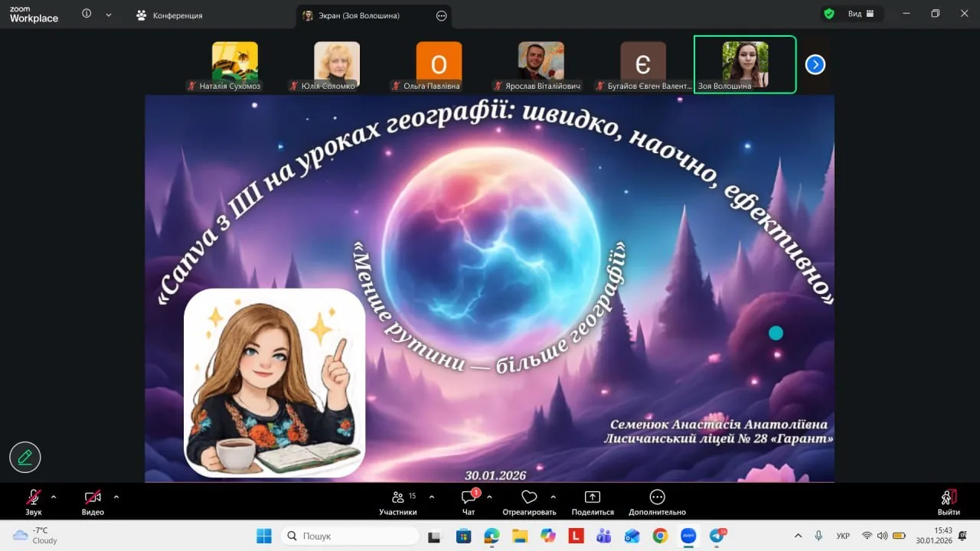Open Telegram from the taskbar
This screenshot has height=551, width=980.
coord(717,536)
